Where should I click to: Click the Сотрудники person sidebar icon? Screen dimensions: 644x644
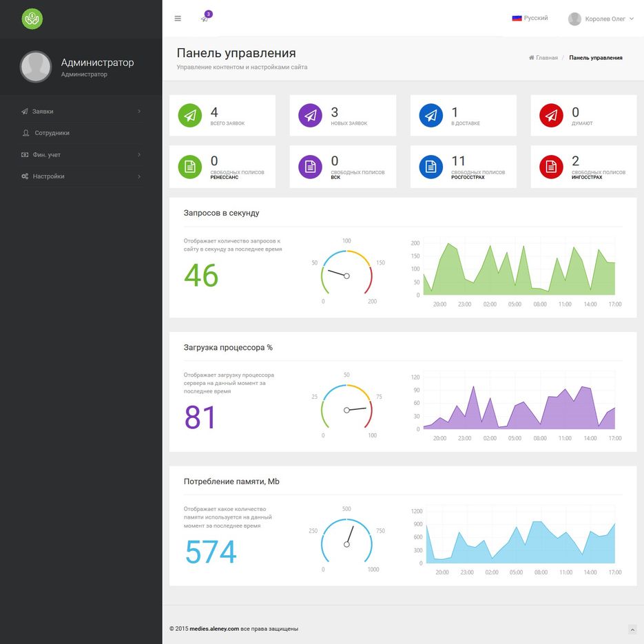(25, 133)
